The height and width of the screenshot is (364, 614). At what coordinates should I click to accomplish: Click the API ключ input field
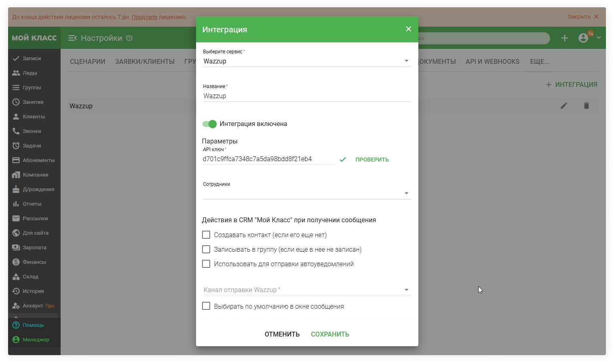point(268,159)
